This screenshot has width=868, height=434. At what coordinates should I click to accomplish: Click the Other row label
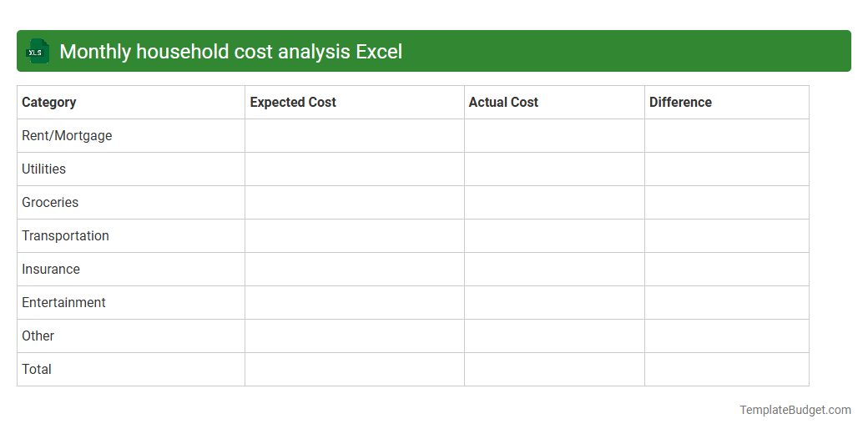[x=38, y=336]
